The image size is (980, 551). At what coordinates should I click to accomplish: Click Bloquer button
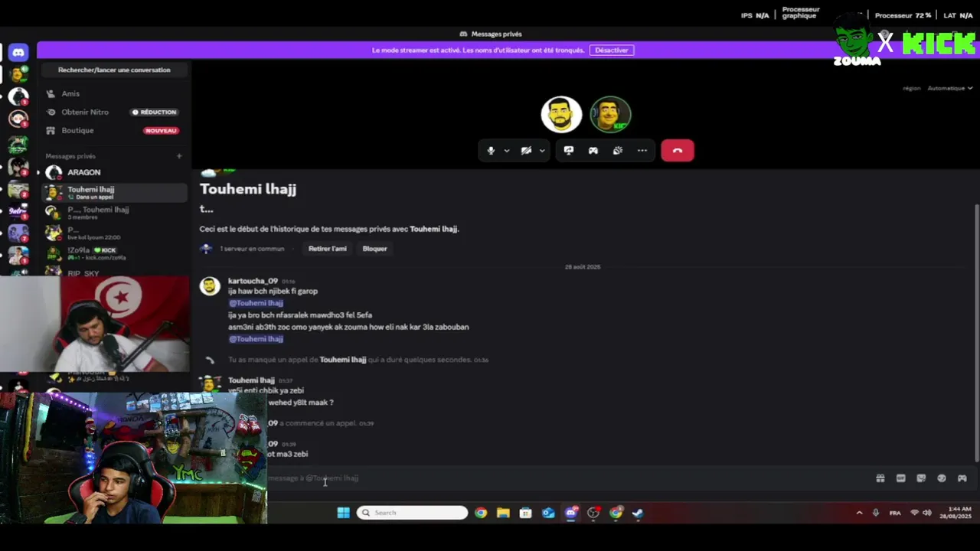(x=374, y=249)
